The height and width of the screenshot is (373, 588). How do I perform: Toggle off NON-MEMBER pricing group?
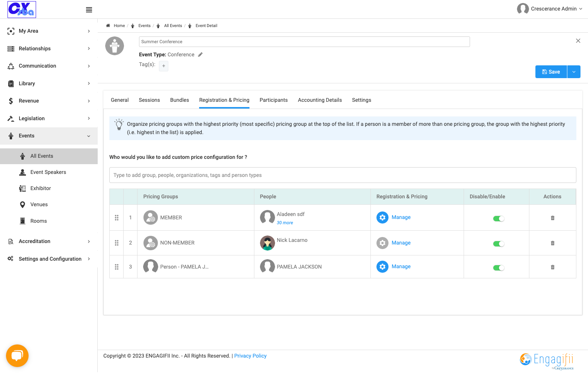tap(499, 244)
